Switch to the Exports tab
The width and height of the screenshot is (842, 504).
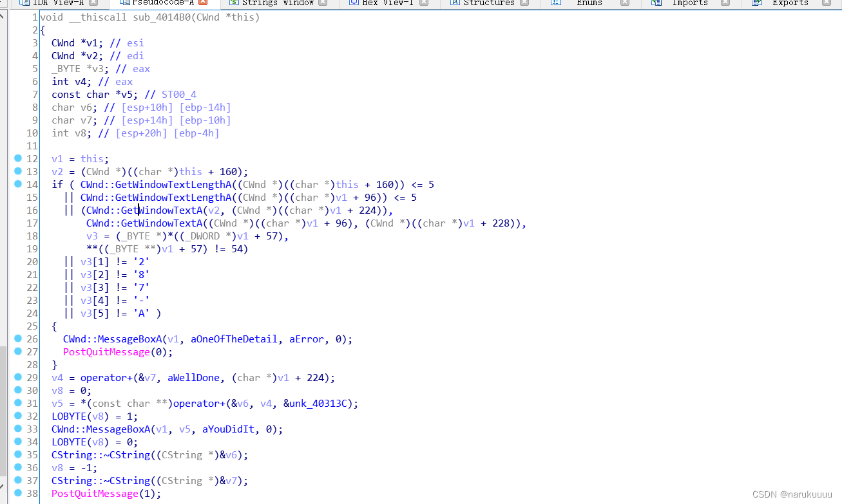[x=790, y=3]
